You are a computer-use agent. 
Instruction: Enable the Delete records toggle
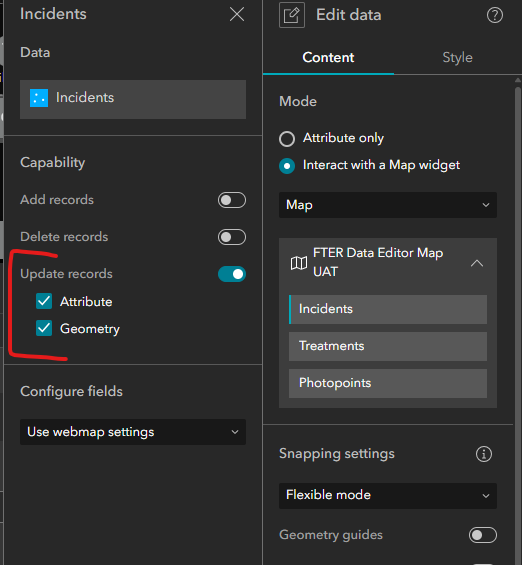pos(232,237)
